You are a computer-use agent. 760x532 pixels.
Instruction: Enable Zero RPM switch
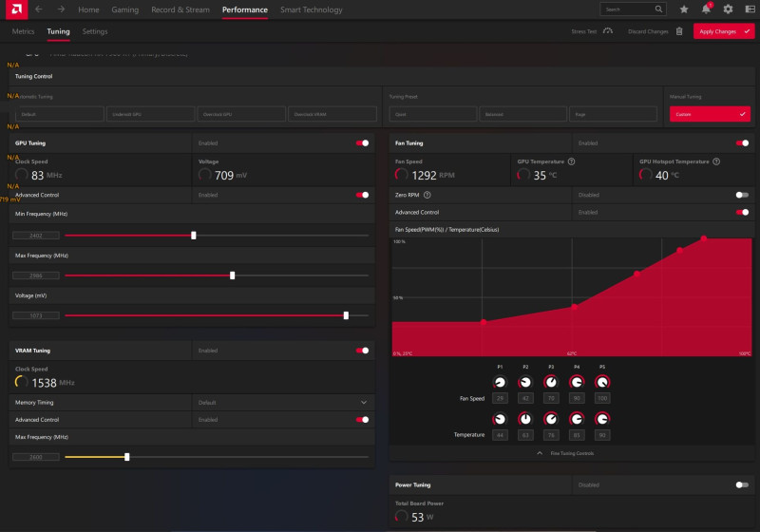[742, 195]
